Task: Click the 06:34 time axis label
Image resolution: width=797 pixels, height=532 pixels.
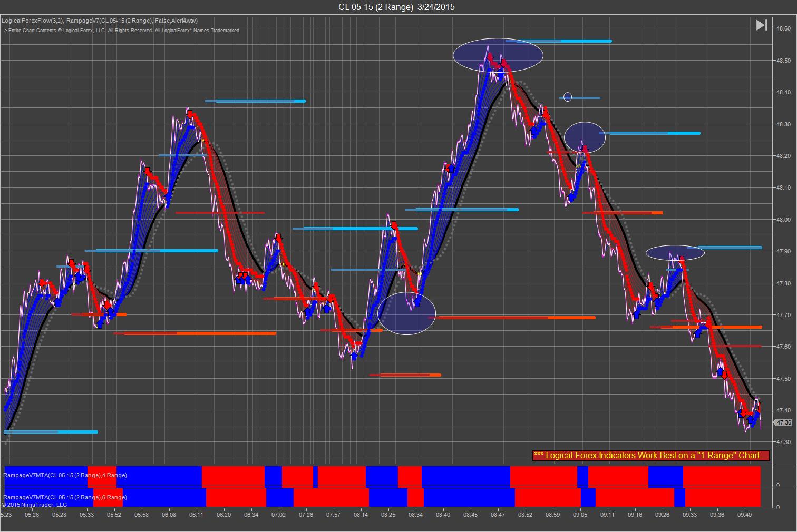Action: click(x=251, y=515)
